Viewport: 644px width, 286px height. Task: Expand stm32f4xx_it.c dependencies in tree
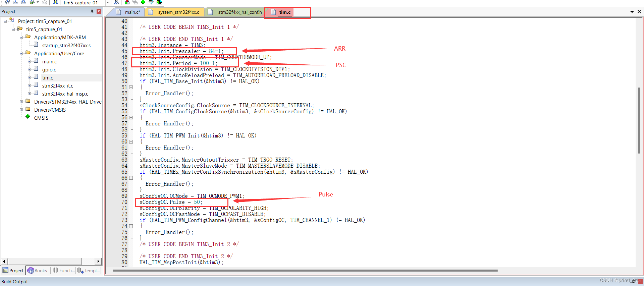(x=29, y=85)
